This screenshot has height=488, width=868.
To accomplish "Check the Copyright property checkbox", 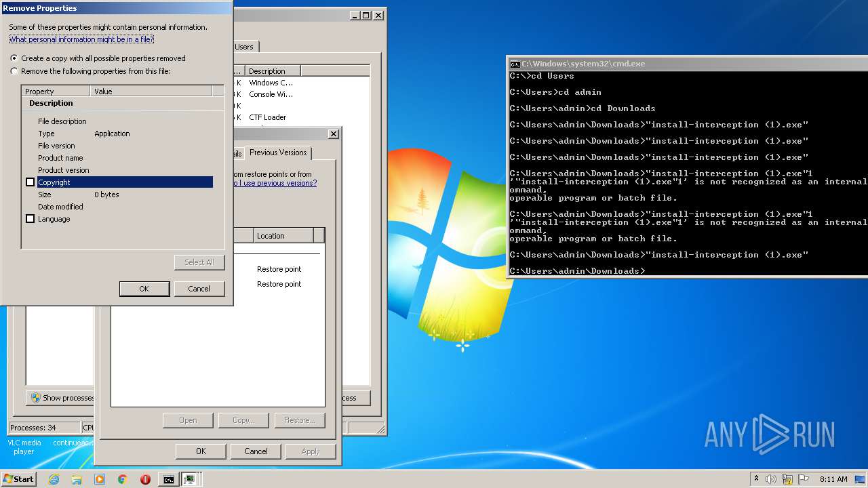I will pyautogui.click(x=30, y=182).
